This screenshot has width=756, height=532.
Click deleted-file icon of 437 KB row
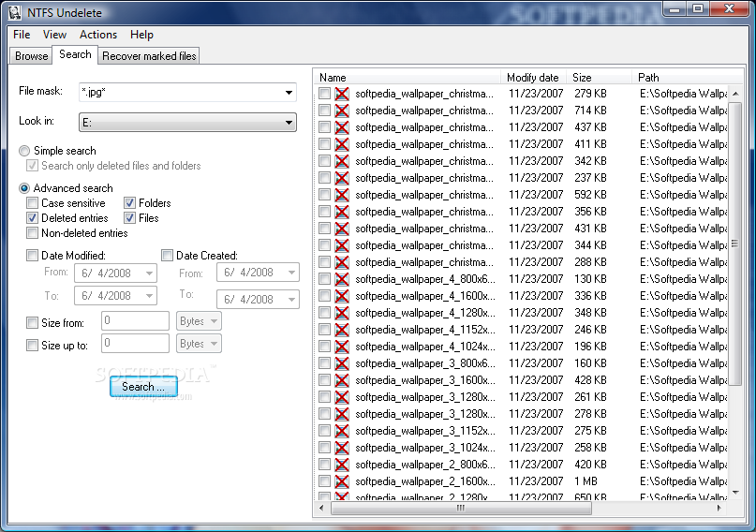click(x=342, y=127)
